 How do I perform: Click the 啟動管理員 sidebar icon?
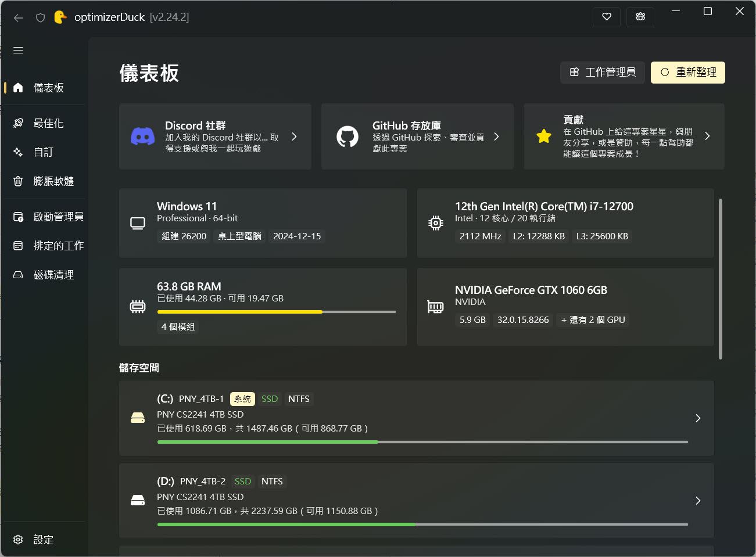[x=18, y=217]
